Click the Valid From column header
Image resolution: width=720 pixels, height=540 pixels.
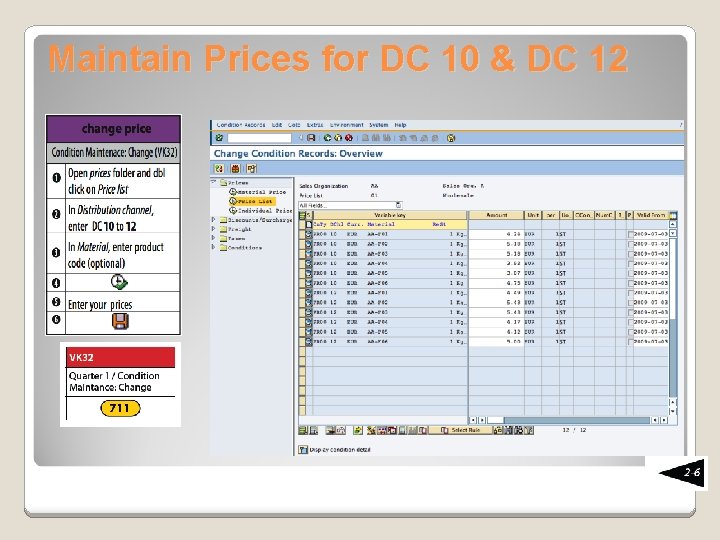(x=651, y=215)
